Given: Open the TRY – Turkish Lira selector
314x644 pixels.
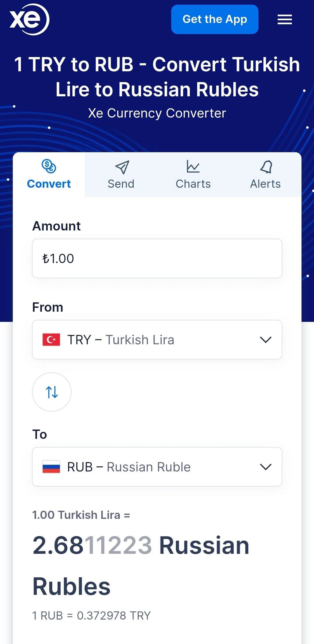Looking at the screenshot, I should pos(157,340).
